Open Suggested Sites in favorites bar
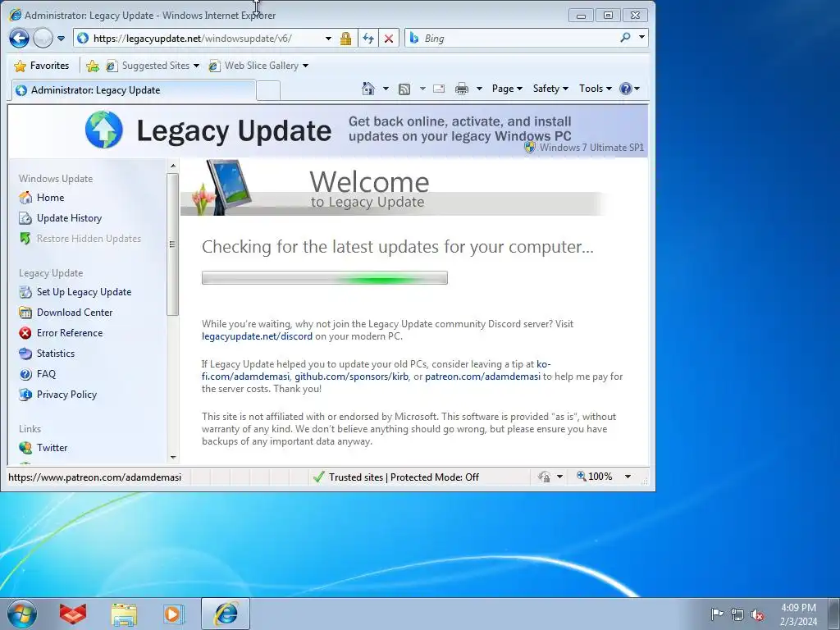840x630 pixels. click(152, 66)
